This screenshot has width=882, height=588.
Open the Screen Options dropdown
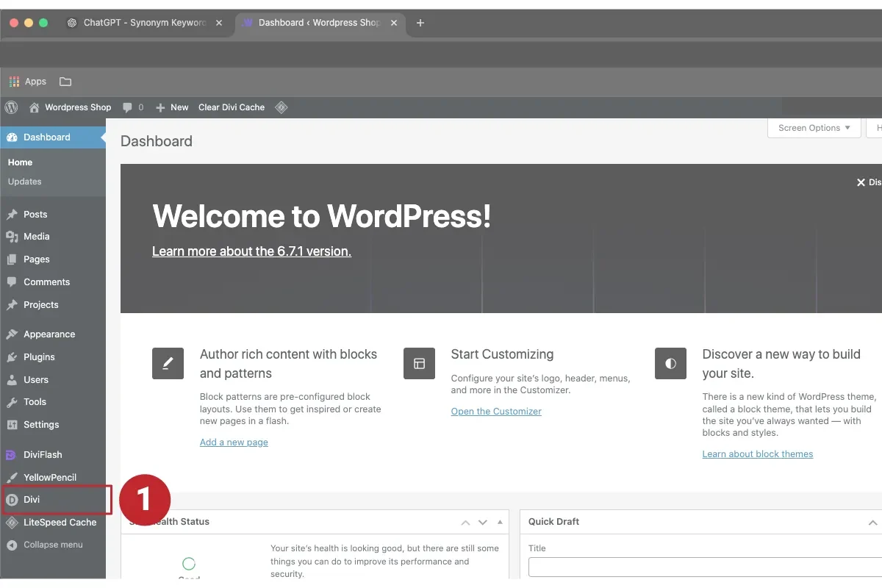point(814,128)
